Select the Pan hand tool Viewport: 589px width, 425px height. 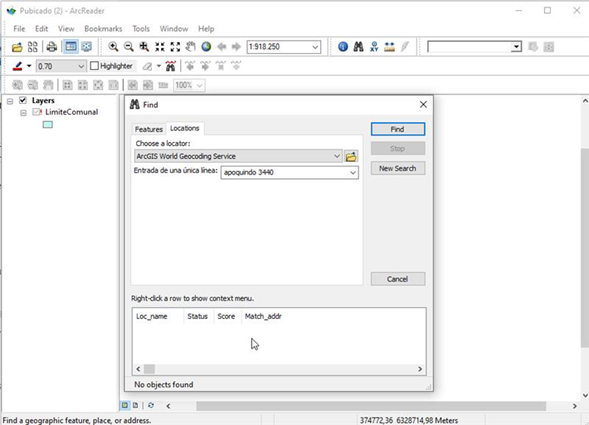pos(191,47)
